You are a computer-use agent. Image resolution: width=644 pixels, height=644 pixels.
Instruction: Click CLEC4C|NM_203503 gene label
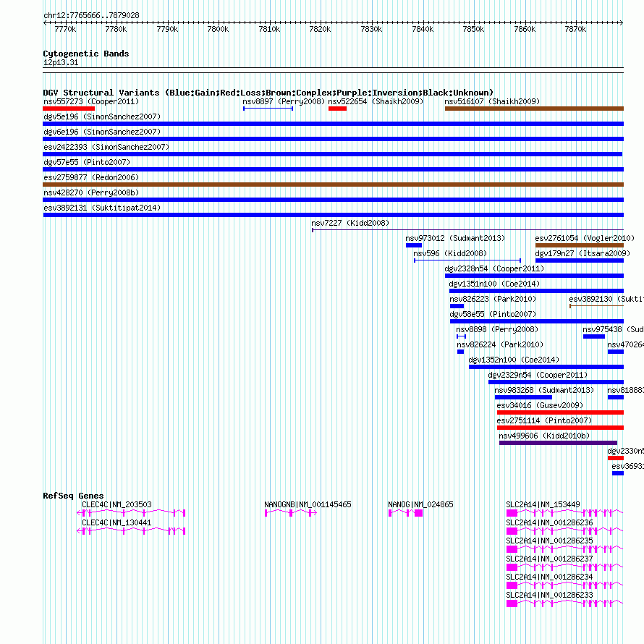pos(116,504)
